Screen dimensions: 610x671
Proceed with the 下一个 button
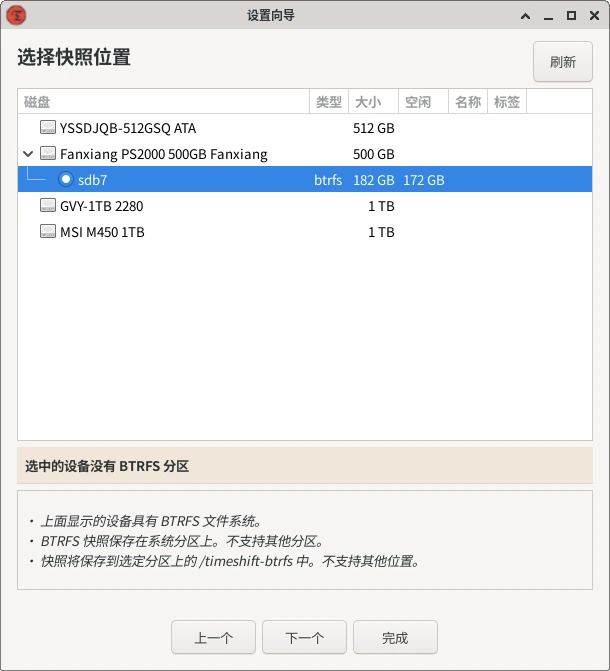click(x=304, y=638)
